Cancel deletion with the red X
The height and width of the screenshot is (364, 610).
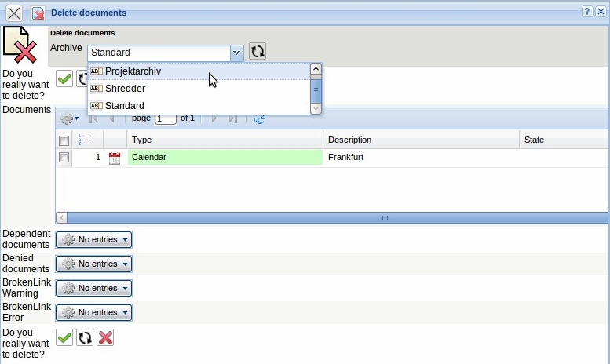[x=105, y=337]
